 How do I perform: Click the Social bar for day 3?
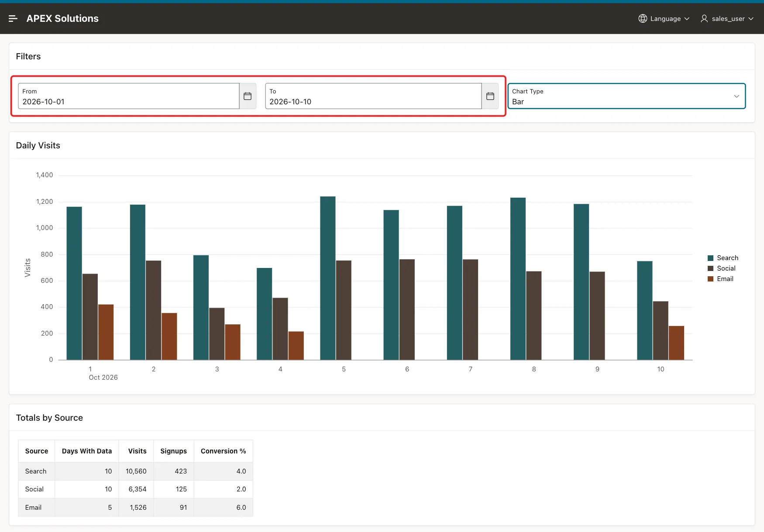217,334
